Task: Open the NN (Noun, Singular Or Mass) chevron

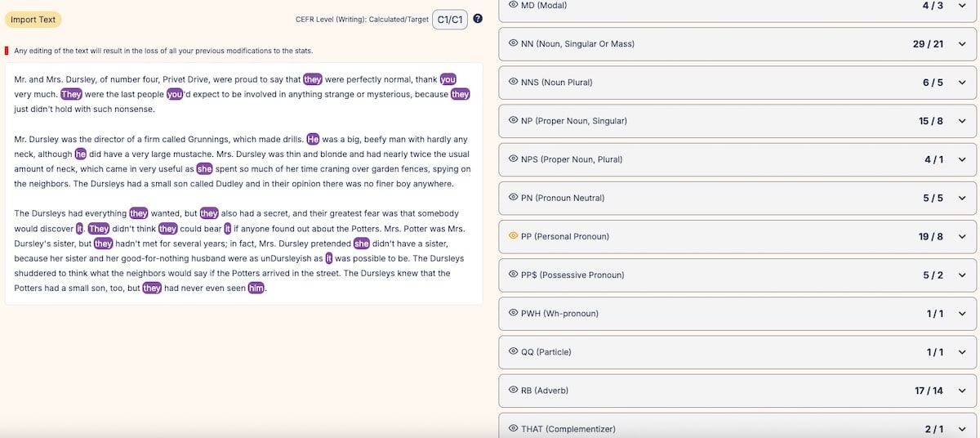Action: point(961,43)
